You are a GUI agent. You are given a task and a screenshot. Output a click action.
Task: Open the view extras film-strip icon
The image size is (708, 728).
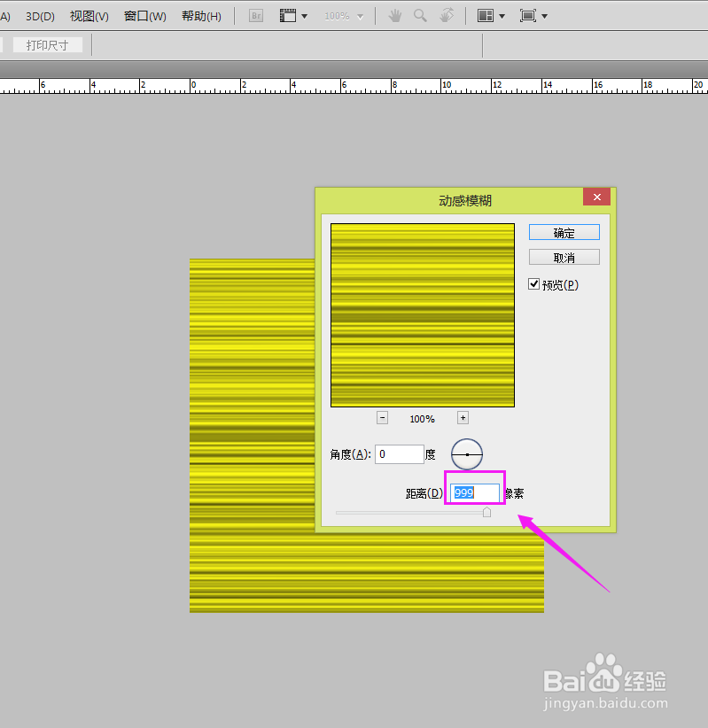288,16
